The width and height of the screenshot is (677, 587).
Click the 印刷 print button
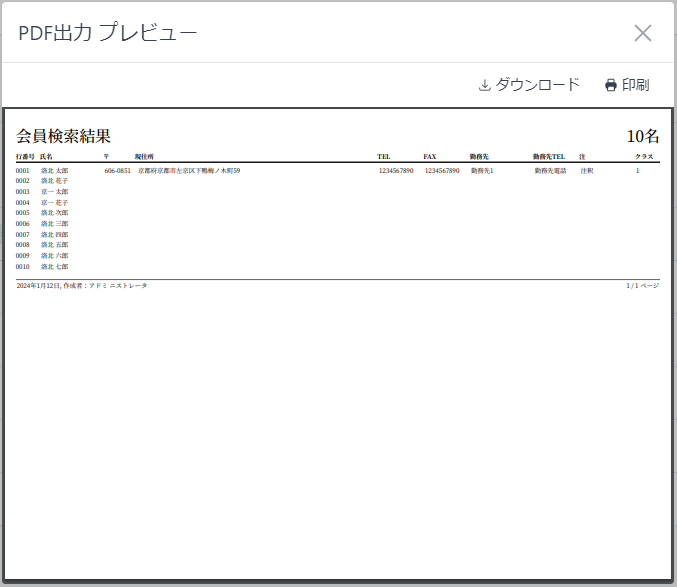click(627, 85)
